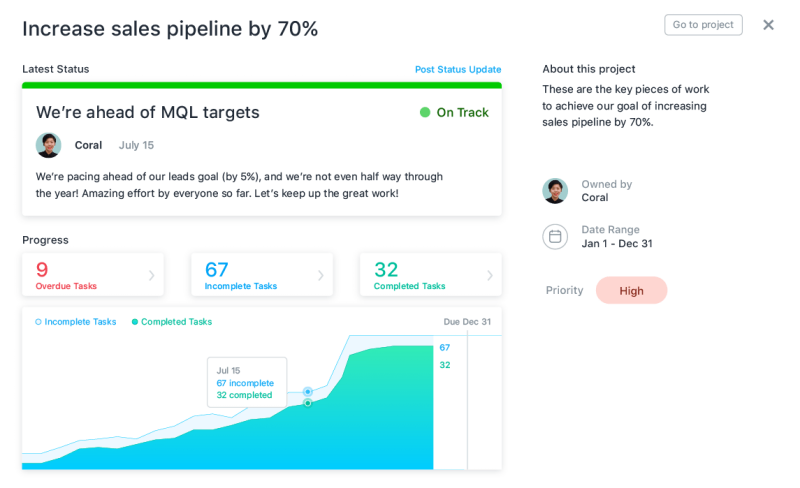Open the 32 Completed Tasks card
The image size is (800, 488).
click(x=431, y=275)
